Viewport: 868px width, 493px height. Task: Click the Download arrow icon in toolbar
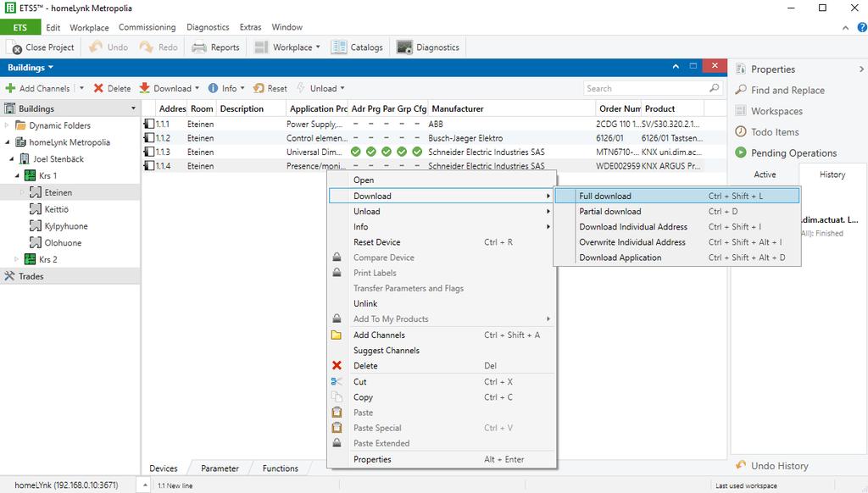(144, 88)
